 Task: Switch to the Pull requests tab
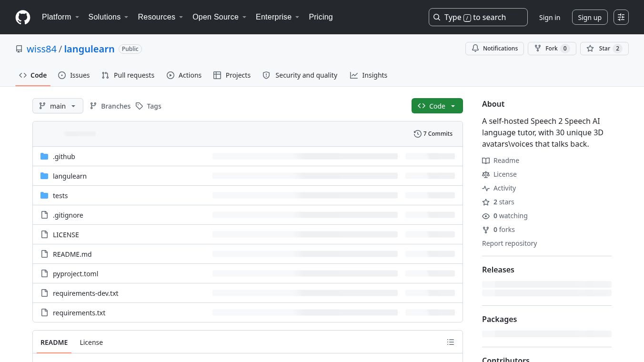point(128,75)
